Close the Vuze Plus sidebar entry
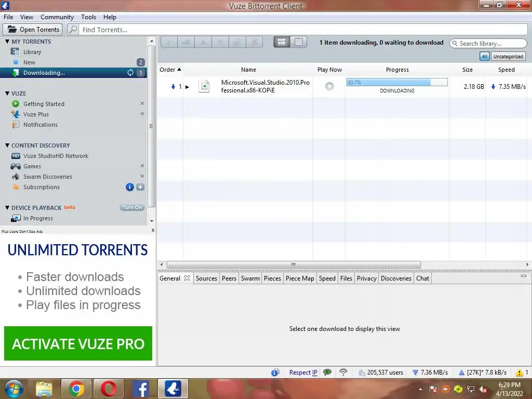The height and width of the screenshot is (399, 532). (x=142, y=114)
